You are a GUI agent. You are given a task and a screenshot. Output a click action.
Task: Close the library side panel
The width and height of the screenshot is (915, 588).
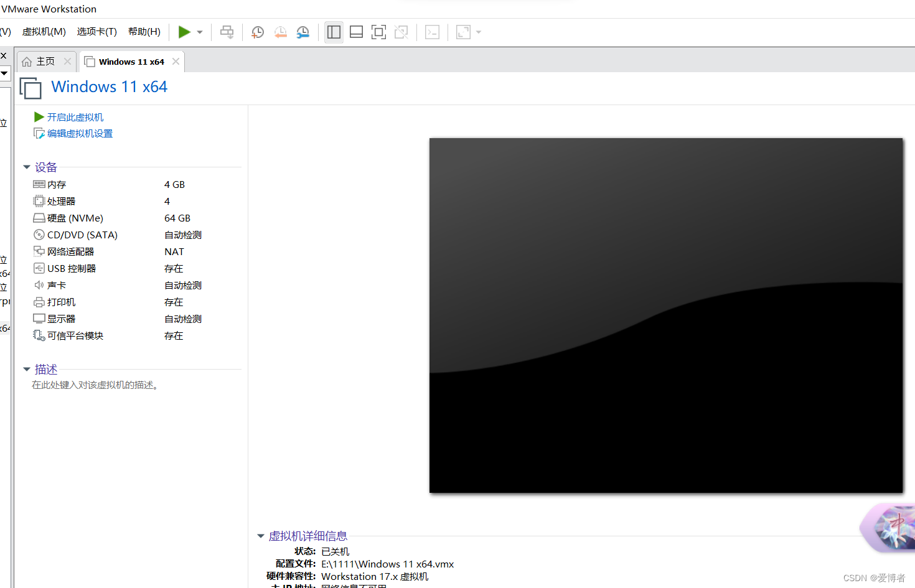pos(4,56)
